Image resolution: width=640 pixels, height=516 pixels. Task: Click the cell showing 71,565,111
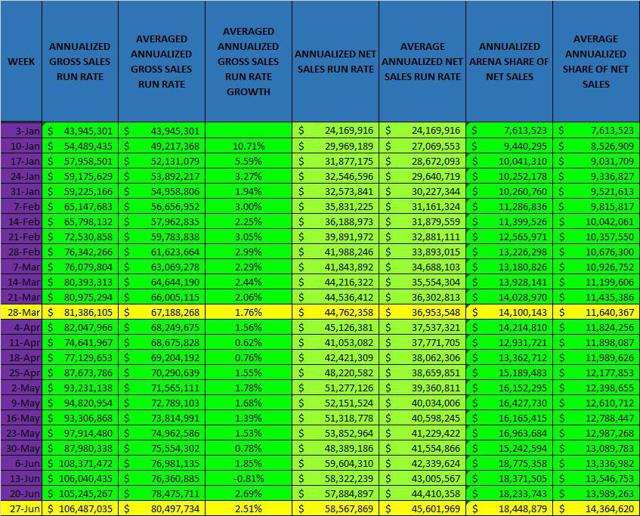pos(162,387)
